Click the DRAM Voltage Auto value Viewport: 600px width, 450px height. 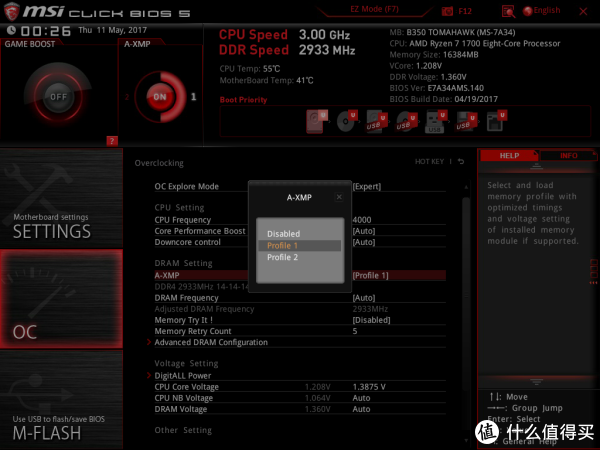coord(361,409)
